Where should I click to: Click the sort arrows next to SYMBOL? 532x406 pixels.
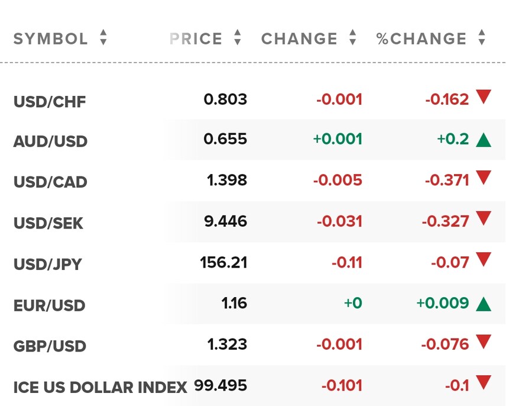(x=103, y=38)
